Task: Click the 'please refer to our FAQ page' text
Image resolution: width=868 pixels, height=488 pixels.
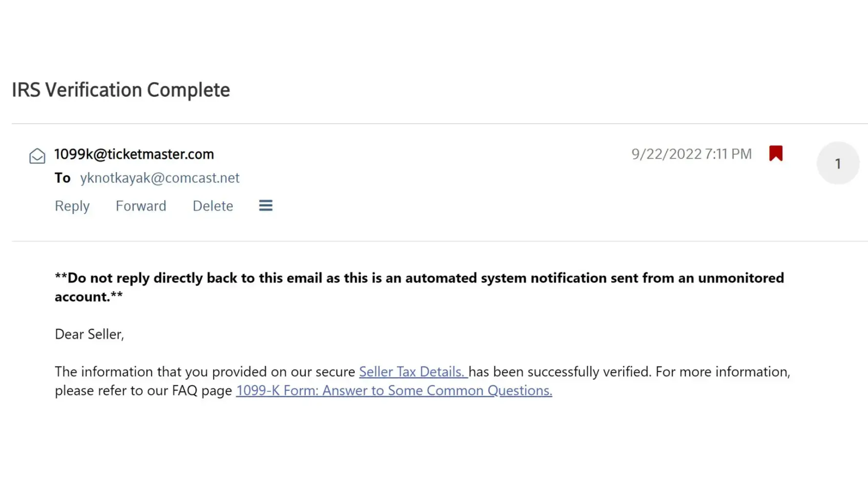Action: [143, 391]
